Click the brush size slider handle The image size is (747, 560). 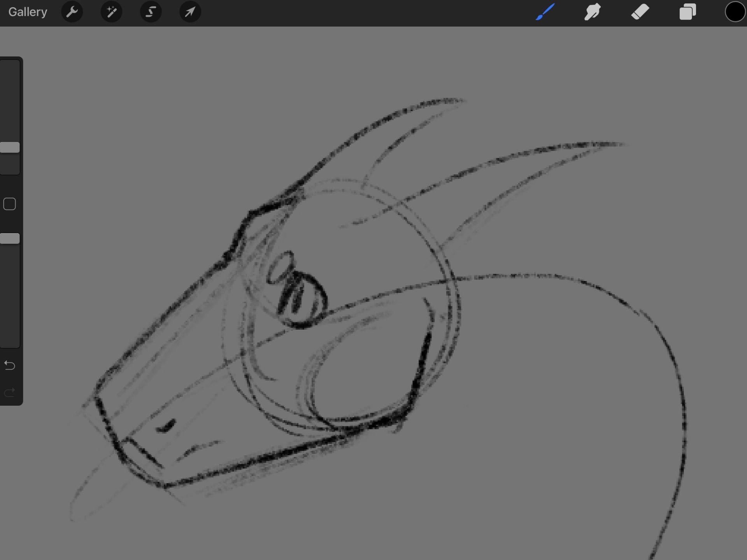point(10,147)
